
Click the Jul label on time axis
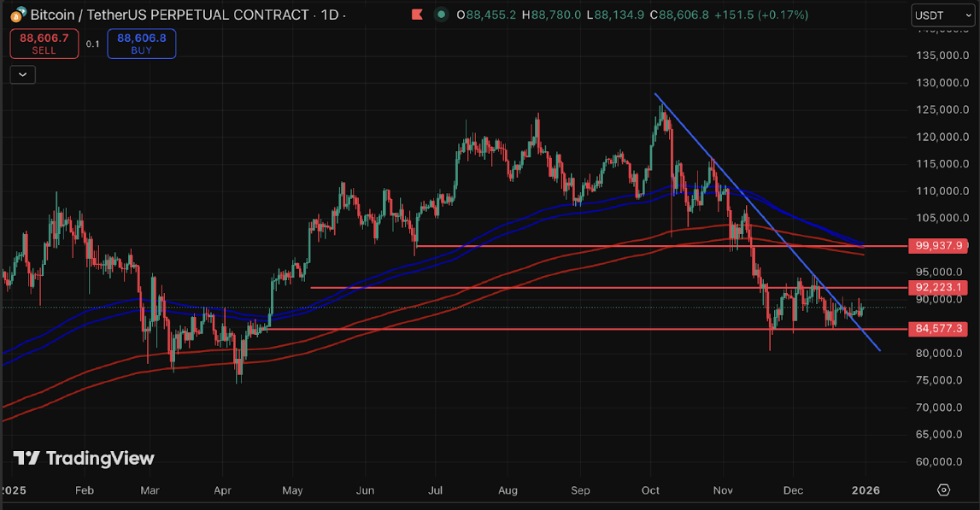[435, 490]
